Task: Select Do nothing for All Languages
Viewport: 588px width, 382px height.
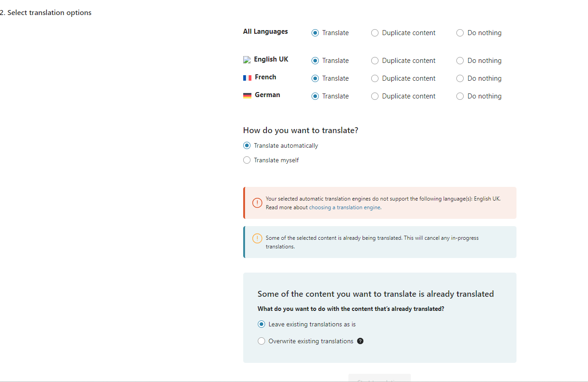Action: 460,33
